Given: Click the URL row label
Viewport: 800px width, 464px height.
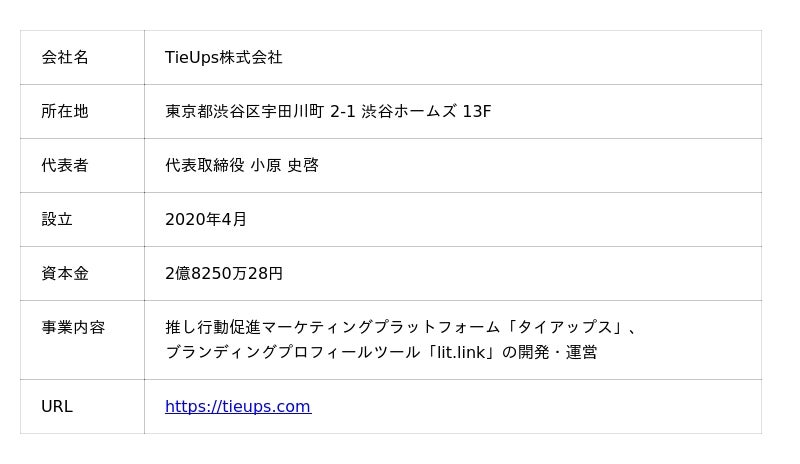Looking at the screenshot, I should pyautogui.click(x=57, y=406).
